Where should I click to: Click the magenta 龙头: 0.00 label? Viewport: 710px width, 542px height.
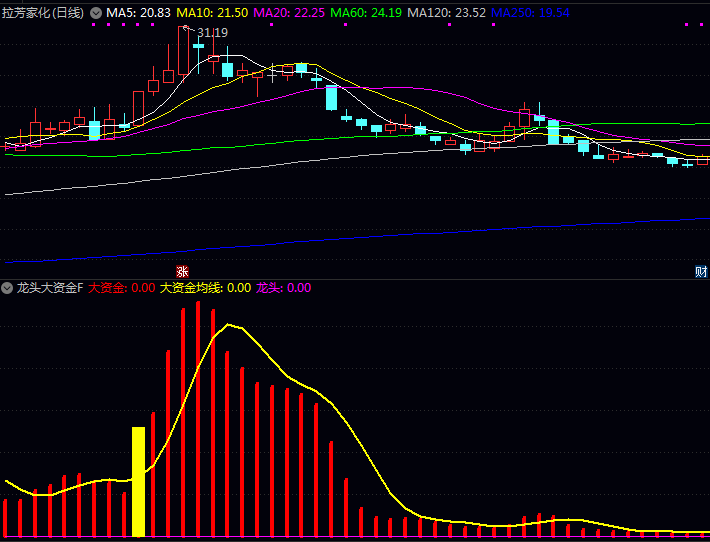283,288
